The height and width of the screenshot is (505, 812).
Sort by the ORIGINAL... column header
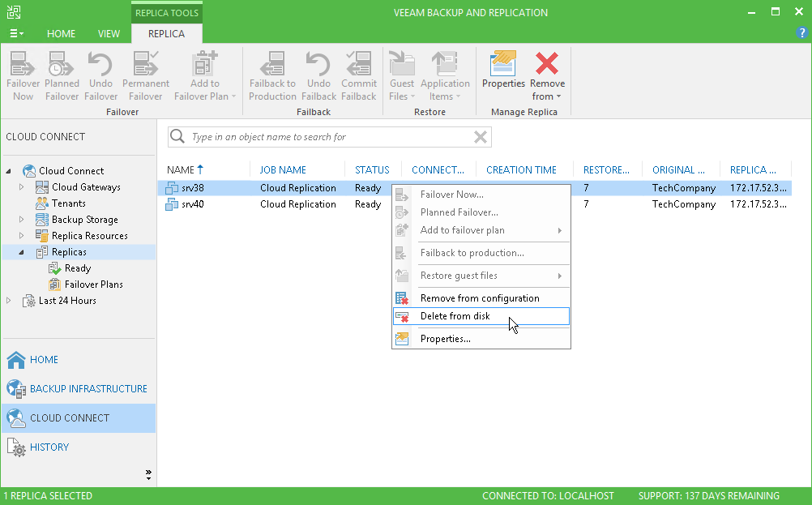point(678,170)
